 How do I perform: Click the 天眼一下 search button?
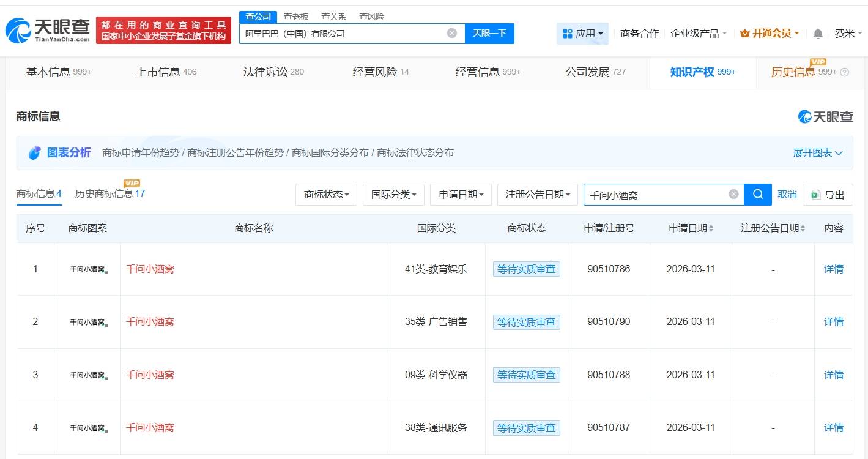click(x=490, y=33)
